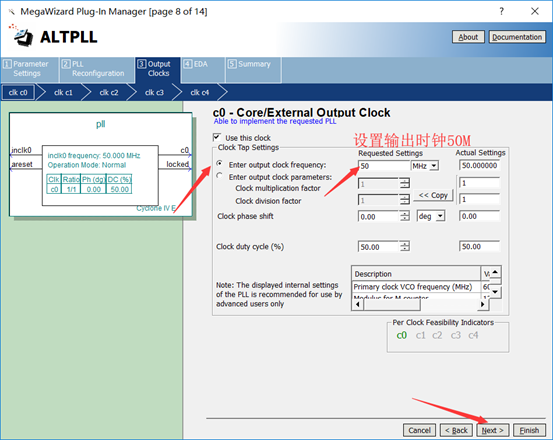Click the actual frequency 50.000000 field

click(x=480, y=165)
